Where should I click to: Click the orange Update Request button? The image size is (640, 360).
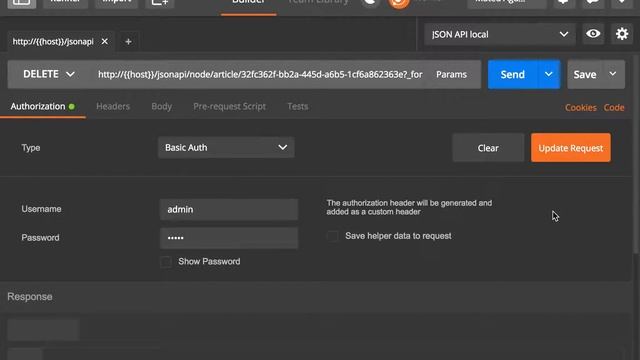[571, 148]
